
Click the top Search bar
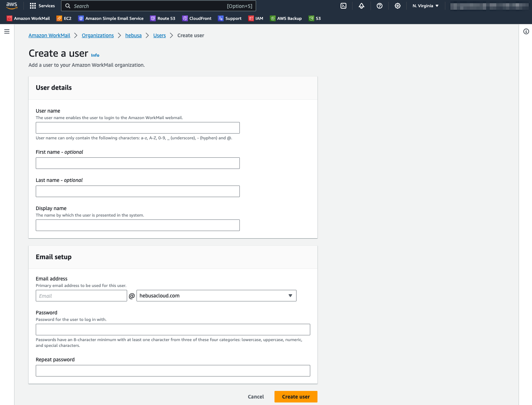(159, 6)
